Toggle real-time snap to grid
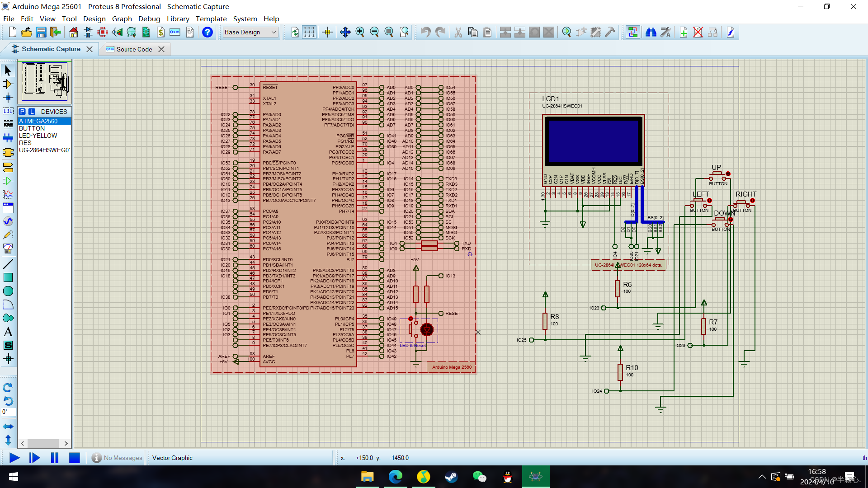The width and height of the screenshot is (868, 488). [327, 32]
